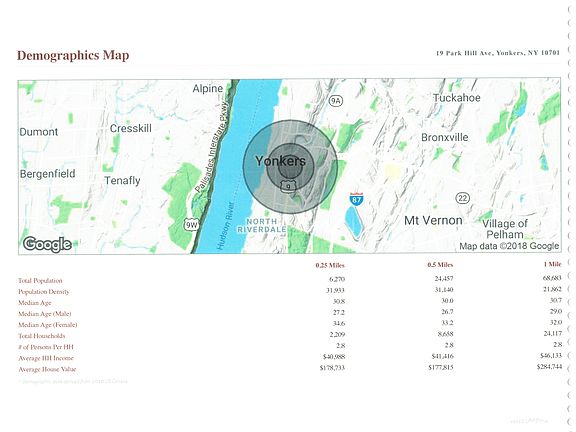Viewport: 576px width, 432px height.
Task: Click the population value 6,270
Action: pos(337,279)
